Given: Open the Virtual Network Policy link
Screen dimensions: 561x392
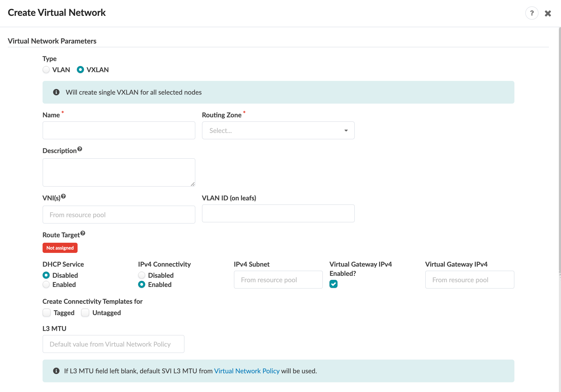Looking at the screenshot, I should [246, 371].
